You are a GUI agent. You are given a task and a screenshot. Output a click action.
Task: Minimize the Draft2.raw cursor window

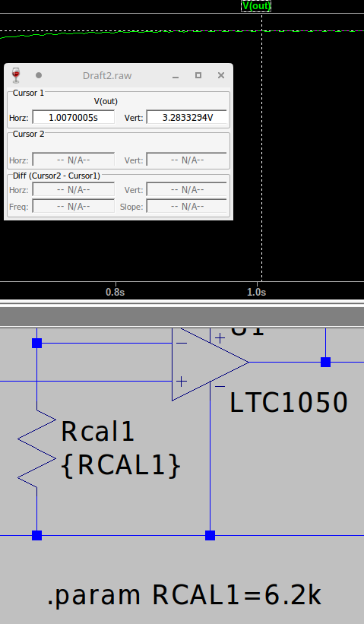tap(176, 75)
